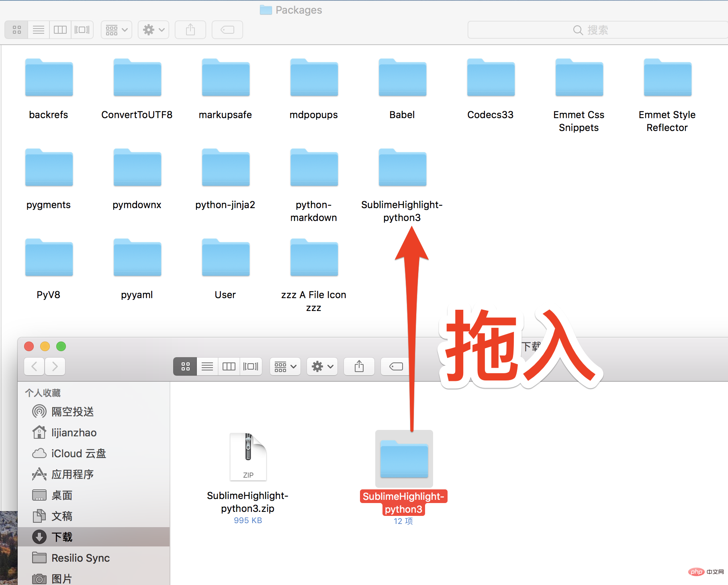Select the pyyaml folder

tap(137, 258)
